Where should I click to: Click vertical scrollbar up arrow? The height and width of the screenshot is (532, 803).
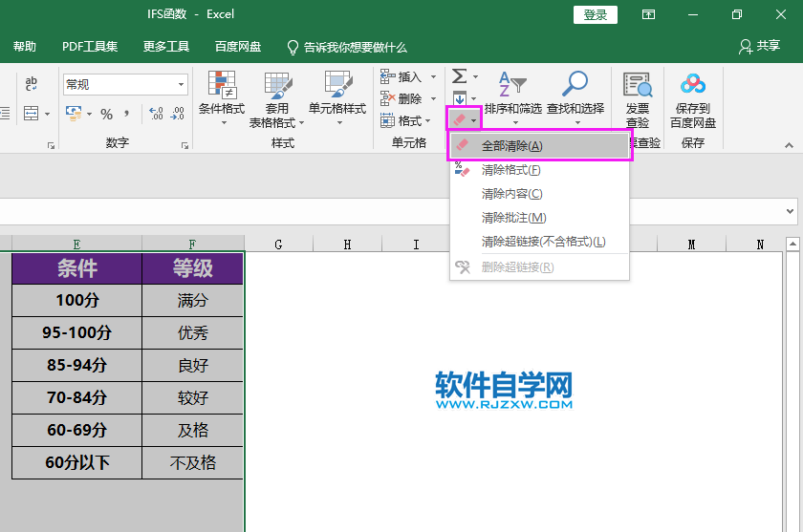point(792,244)
